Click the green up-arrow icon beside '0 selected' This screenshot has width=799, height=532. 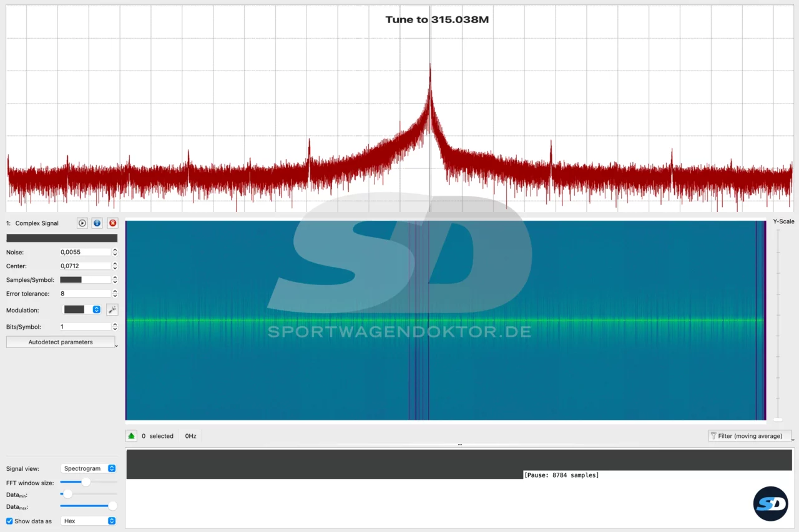(131, 436)
